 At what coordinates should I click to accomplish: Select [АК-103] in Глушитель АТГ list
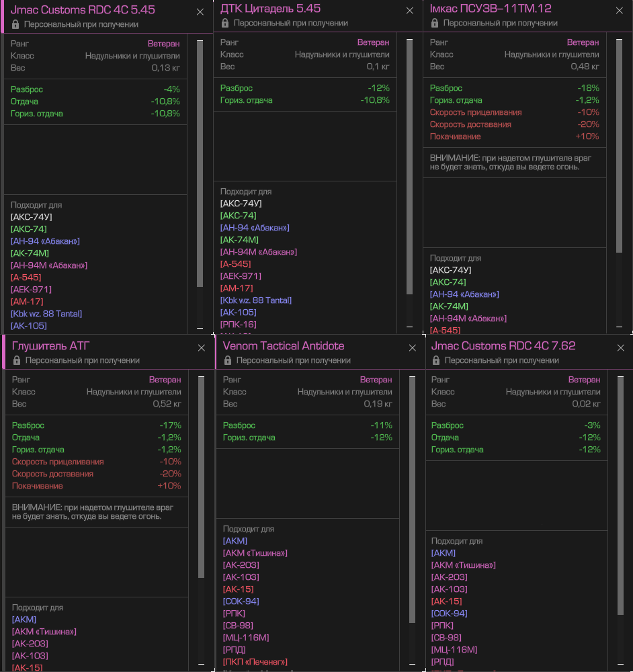point(30,656)
